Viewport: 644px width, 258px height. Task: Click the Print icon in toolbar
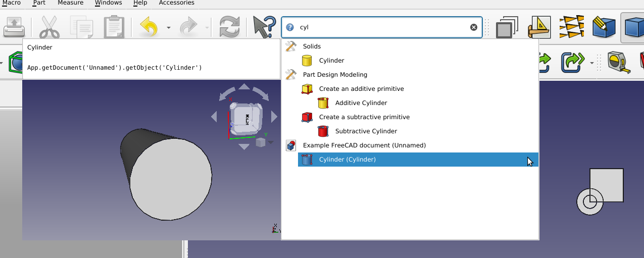tap(14, 27)
